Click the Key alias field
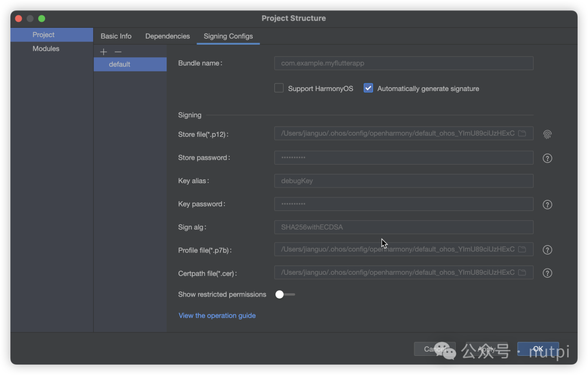588x375 pixels. pos(403,181)
